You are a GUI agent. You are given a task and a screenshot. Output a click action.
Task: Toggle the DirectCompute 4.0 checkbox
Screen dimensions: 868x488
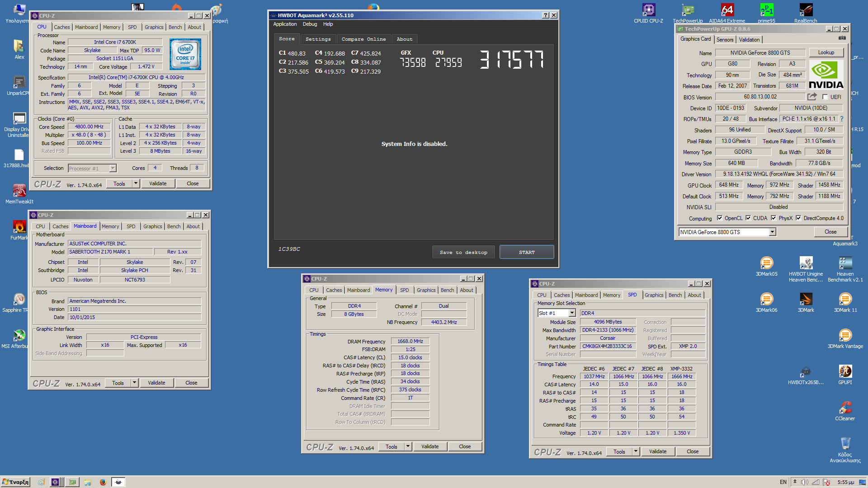798,218
